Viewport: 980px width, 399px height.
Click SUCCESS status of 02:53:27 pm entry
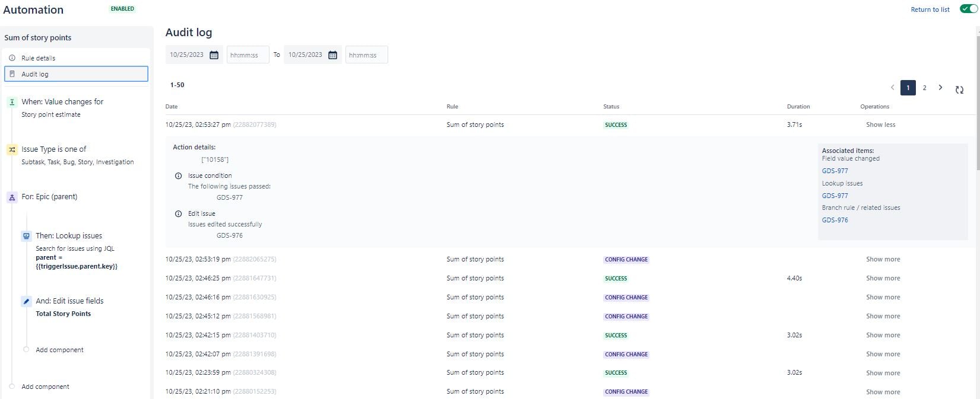(x=616, y=125)
